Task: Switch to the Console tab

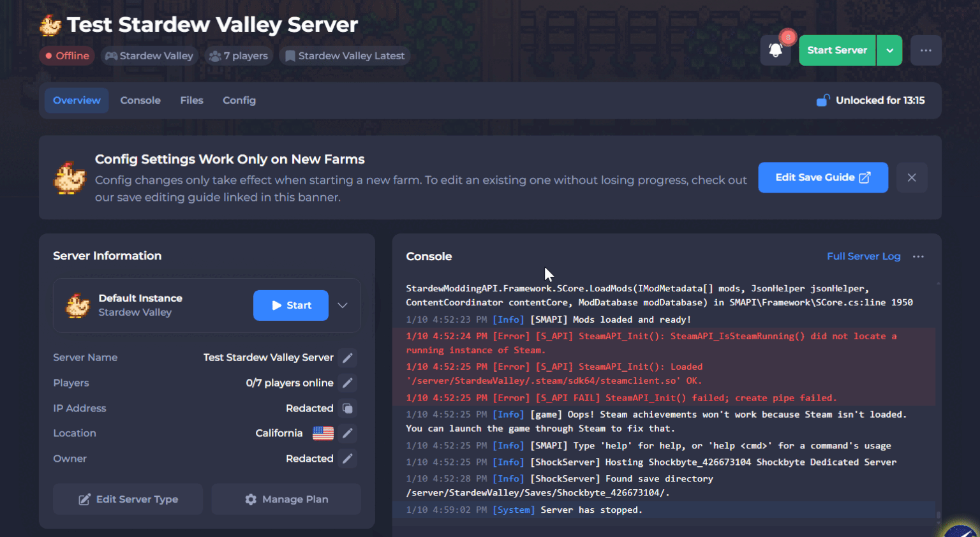Action: tap(140, 100)
